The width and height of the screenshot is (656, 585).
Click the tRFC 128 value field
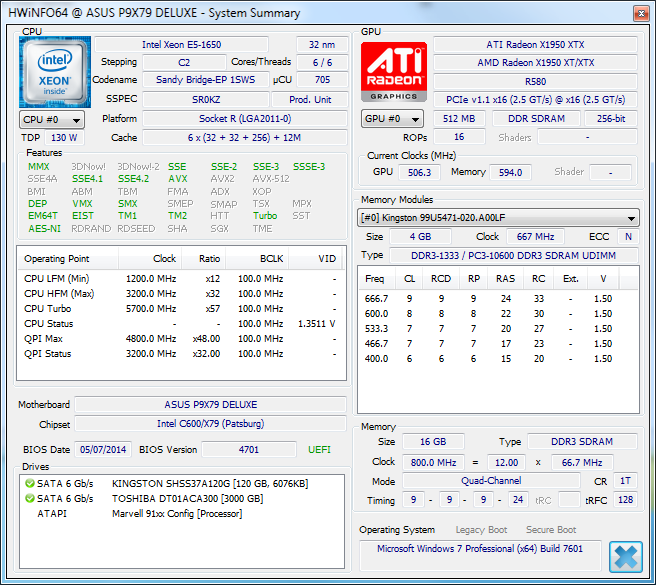coord(625,500)
